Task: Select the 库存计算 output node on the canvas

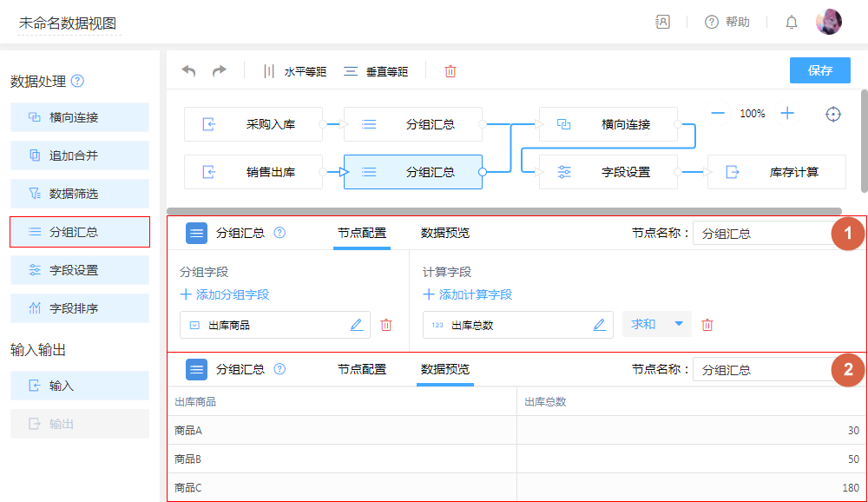Action: (x=777, y=172)
